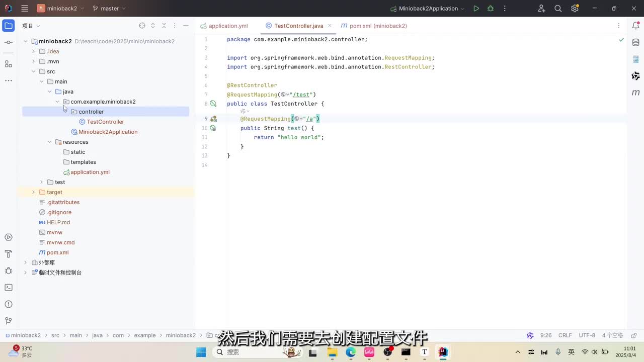Click the 9:26 caret position indicator

tap(546, 335)
